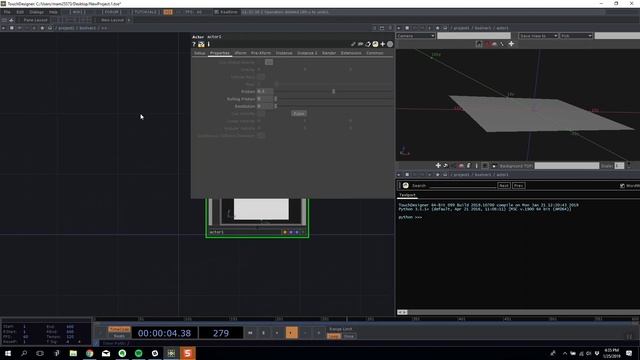Adjust the Restitution slider handle

(276, 106)
